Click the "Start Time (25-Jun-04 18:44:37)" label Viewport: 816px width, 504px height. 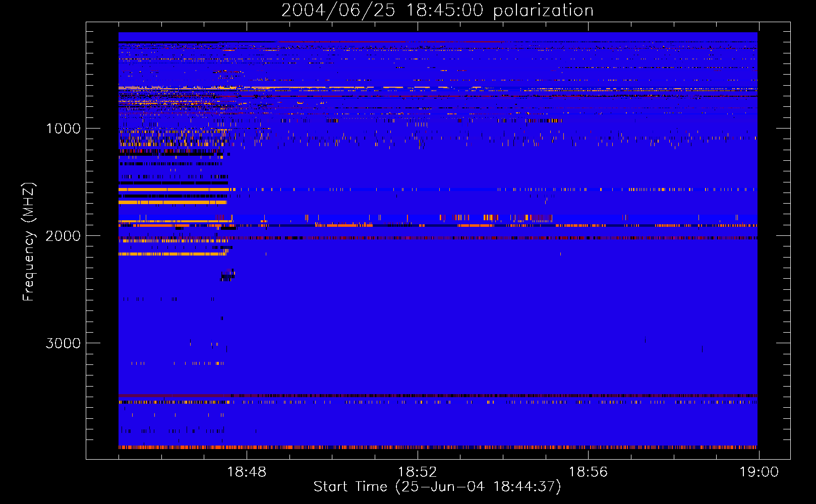click(x=437, y=487)
